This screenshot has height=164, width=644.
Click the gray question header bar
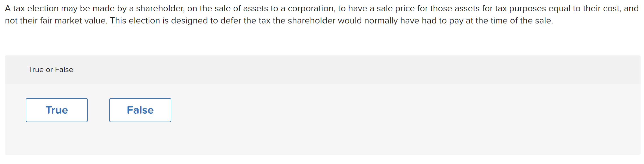coord(322,69)
